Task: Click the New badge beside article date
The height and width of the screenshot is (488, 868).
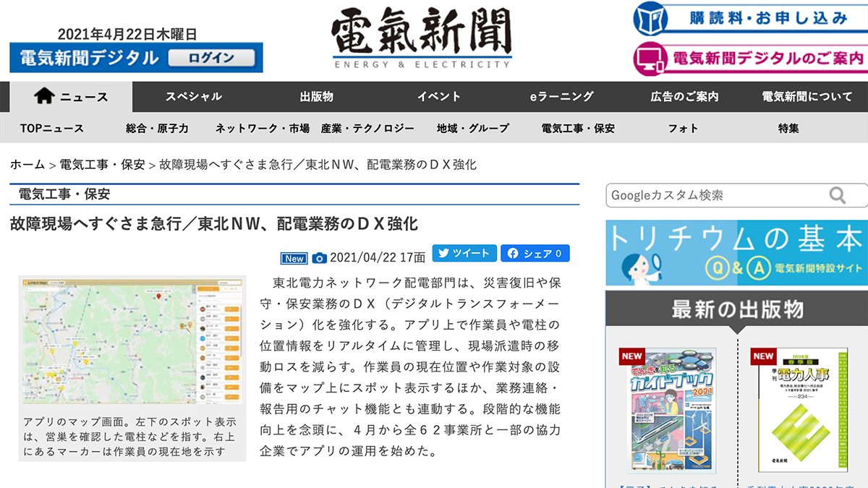Action: [294, 258]
